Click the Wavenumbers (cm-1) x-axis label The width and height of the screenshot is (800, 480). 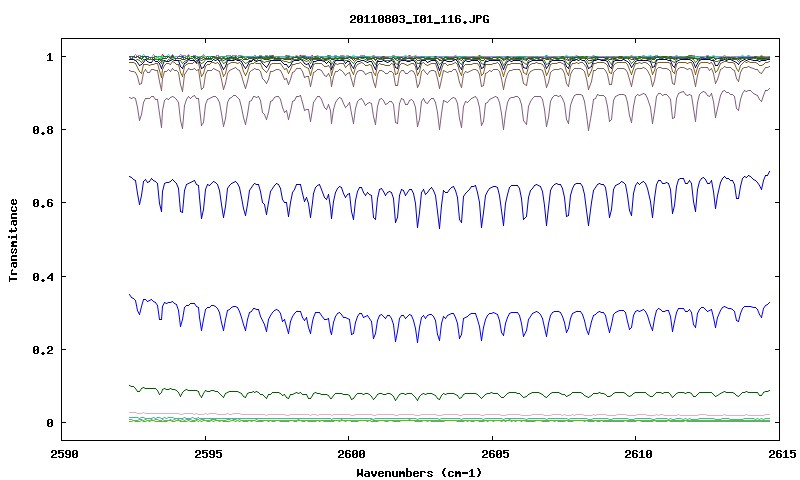click(x=419, y=473)
